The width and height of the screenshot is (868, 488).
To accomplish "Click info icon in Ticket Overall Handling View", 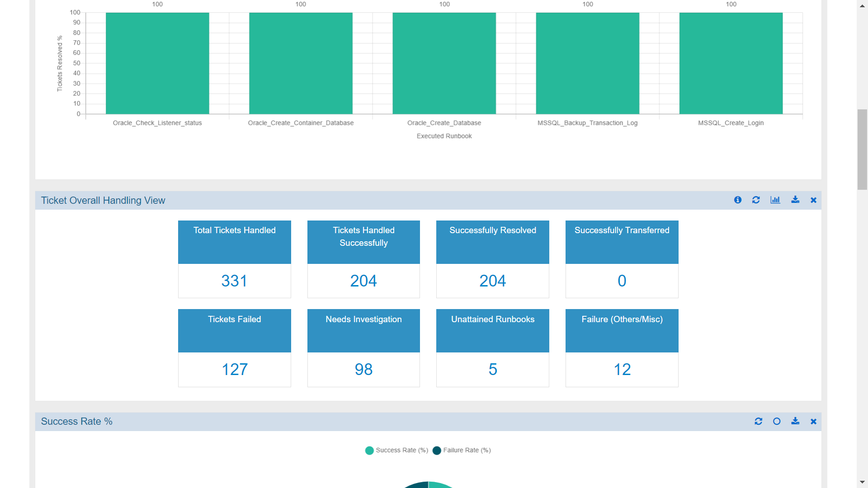I will click(738, 200).
